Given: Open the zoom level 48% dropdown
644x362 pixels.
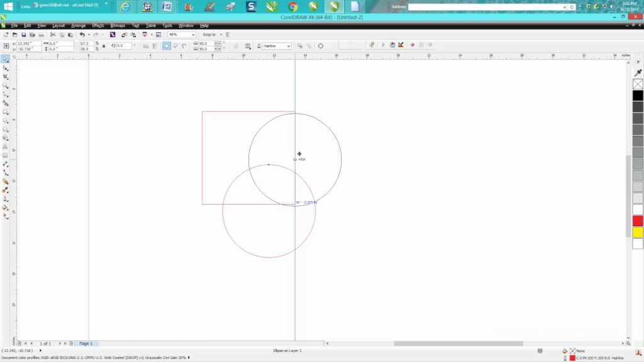Looking at the screenshot, I should pos(193,35).
